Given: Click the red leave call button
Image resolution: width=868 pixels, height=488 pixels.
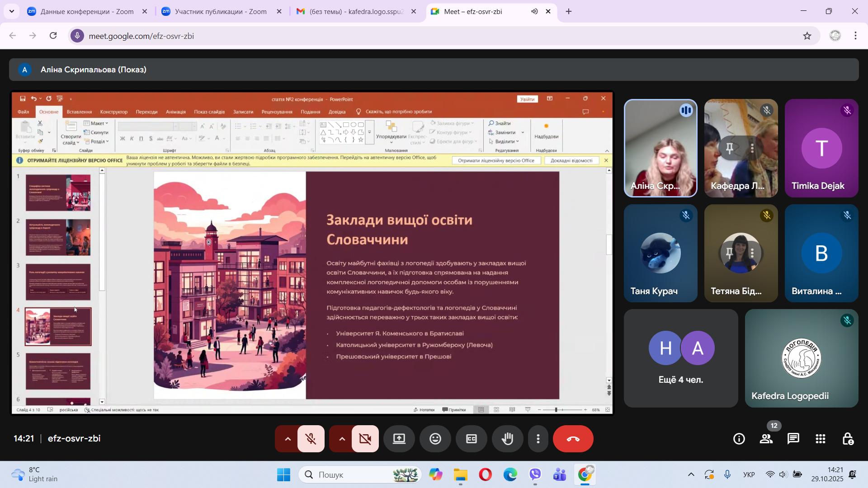Looking at the screenshot, I should (573, 439).
